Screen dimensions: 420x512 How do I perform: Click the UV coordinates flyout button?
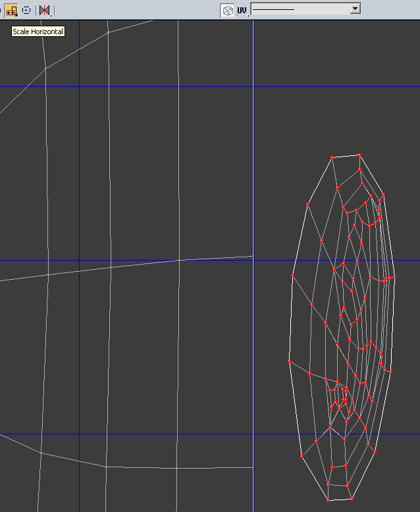(x=242, y=10)
